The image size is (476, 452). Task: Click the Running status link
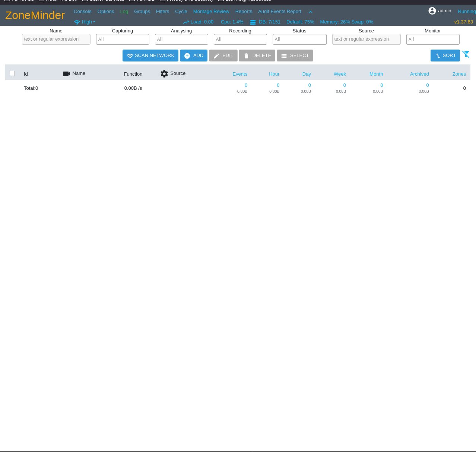coord(467,12)
